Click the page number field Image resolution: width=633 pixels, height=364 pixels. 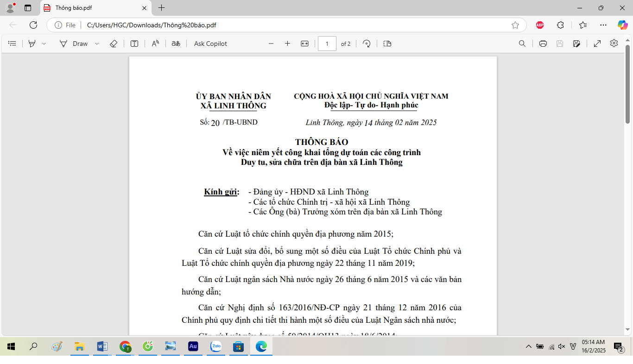327,44
